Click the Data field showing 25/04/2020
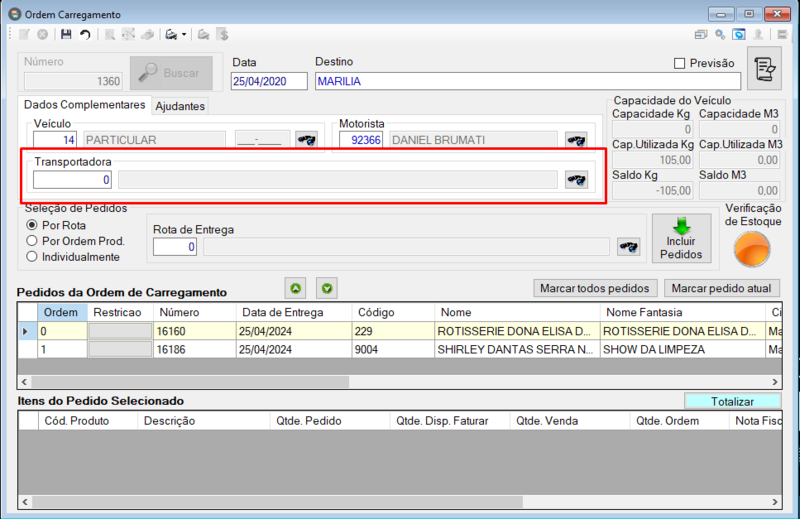The image size is (800, 519). (269, 81)
